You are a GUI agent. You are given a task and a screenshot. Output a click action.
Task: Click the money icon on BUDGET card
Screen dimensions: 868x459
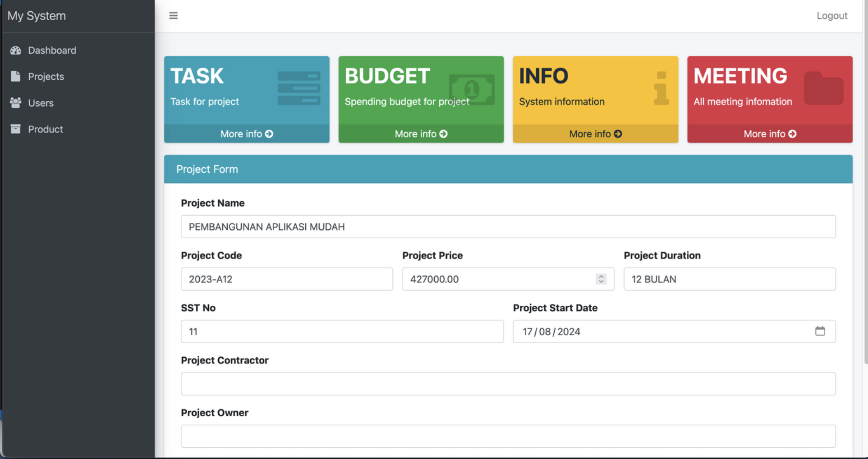tap(472, 89)
